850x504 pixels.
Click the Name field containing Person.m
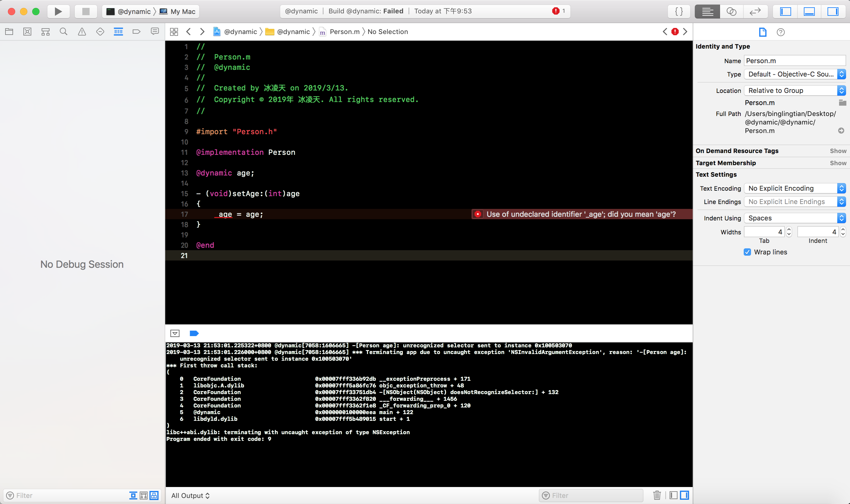794,61
